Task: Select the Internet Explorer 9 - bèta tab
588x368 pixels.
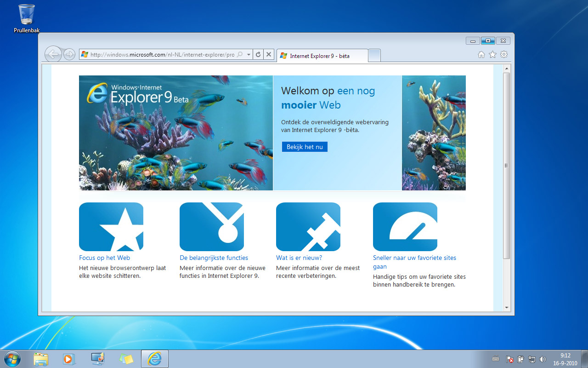Action: coord(322,56)
